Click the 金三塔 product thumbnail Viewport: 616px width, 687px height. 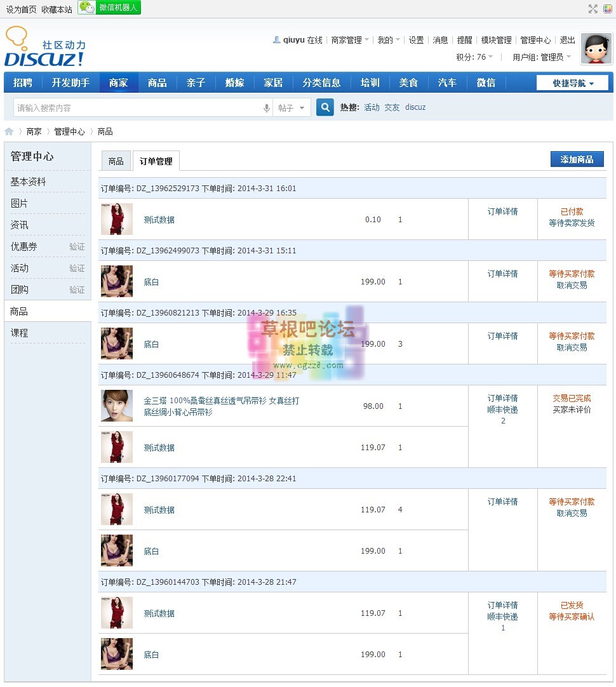tap(117, 406)
